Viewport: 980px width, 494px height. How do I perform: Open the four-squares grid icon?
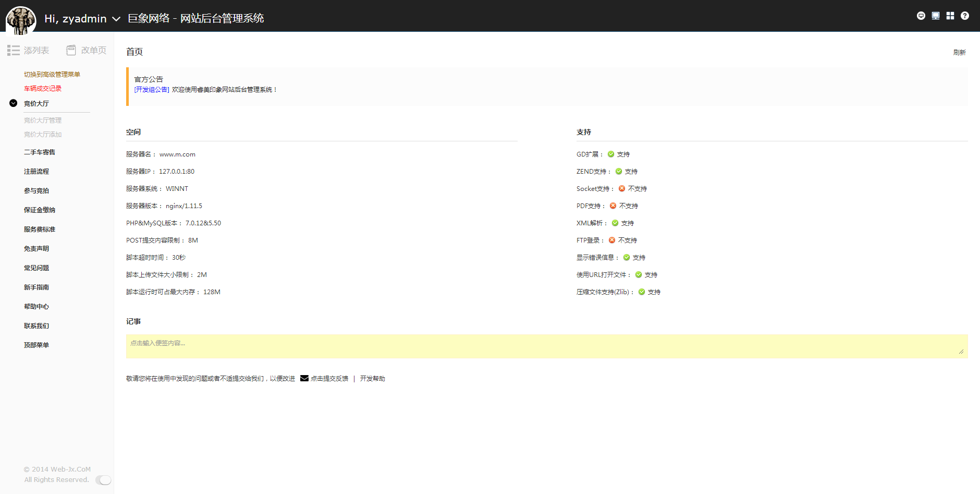point(950,16)
